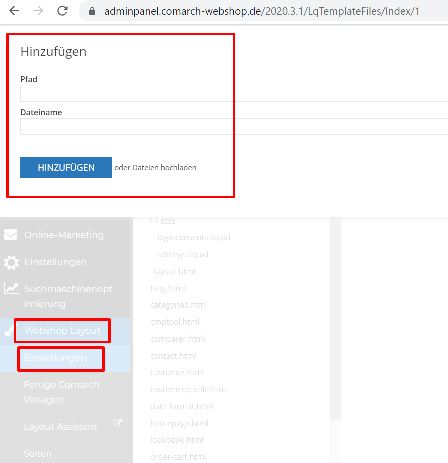This screenshot has height=463, width=448.
Task: Focus the Dateiname input field
Action: 234,127
